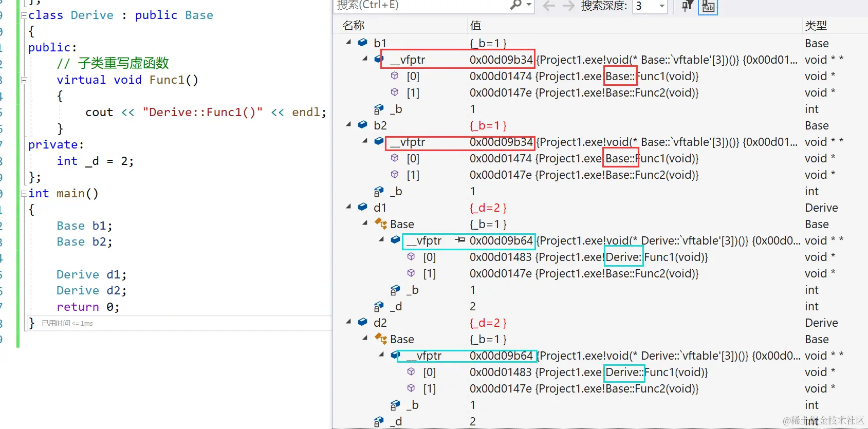Collapse the __vfptr node under d2's Base
Image resolution: width=868 pixels, height=429 pixels.
click(x=382, y=354)
